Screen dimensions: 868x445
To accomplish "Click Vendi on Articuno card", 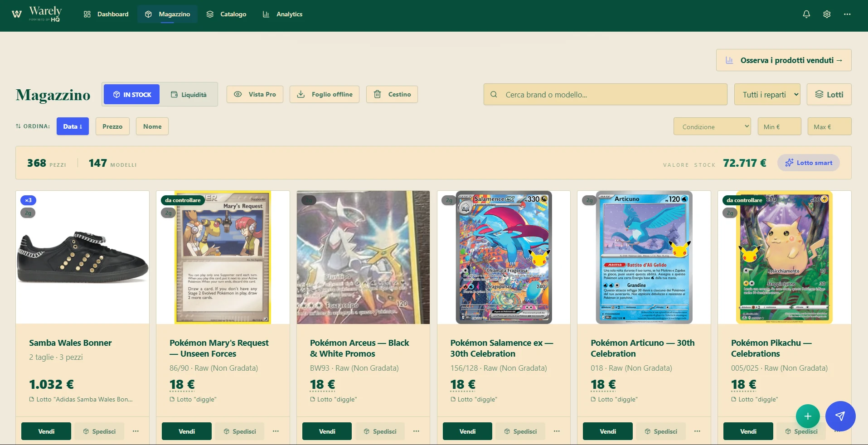I will pyautogui.click(x=608, y=431).
